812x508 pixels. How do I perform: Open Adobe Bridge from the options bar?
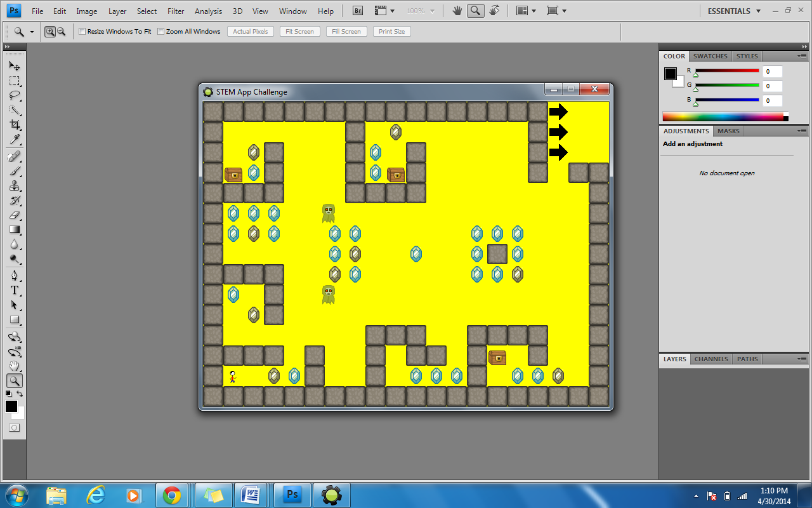click(357, 10)
